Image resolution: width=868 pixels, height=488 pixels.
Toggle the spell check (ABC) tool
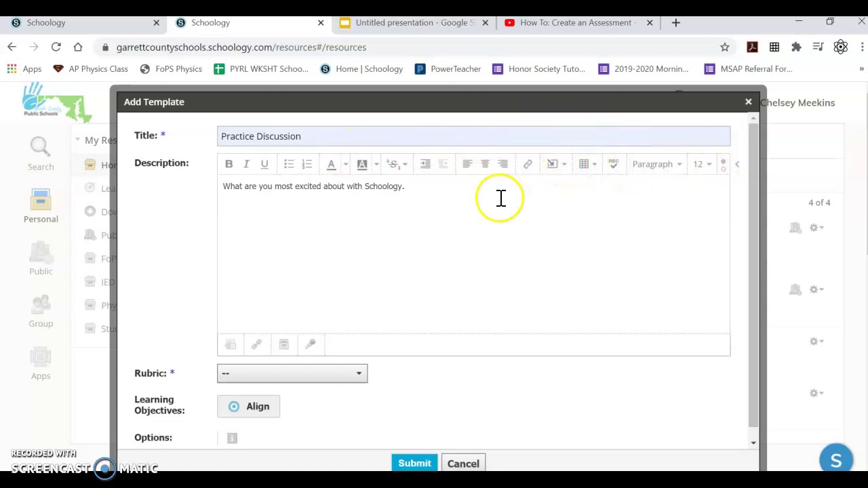click(613, 164)
